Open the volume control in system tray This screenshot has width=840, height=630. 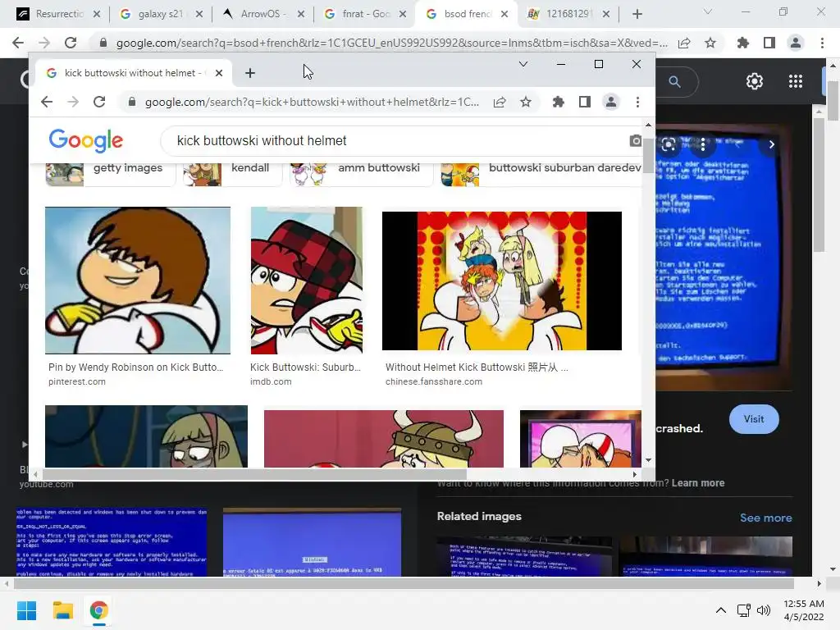point(764,610)
